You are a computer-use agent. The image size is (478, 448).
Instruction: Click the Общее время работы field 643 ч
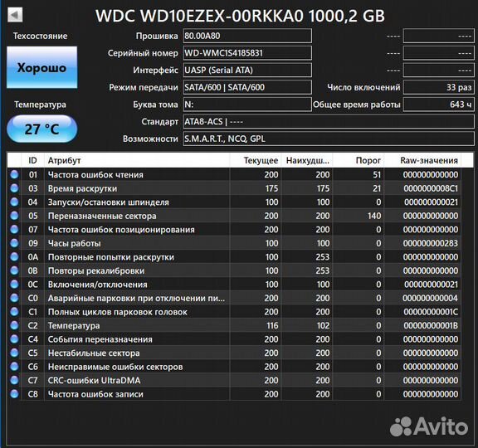[x=439, y=105]
